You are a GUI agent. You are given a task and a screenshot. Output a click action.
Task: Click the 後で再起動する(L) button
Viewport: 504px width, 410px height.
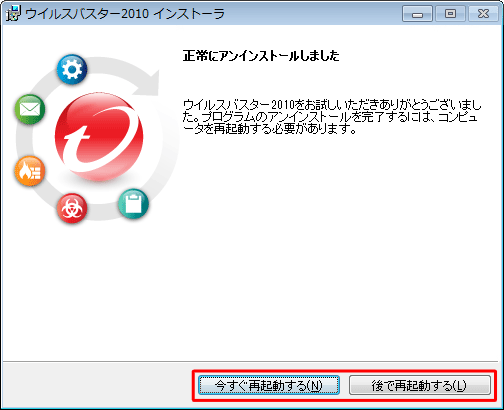pyautogui.click(x=420, y=385)
